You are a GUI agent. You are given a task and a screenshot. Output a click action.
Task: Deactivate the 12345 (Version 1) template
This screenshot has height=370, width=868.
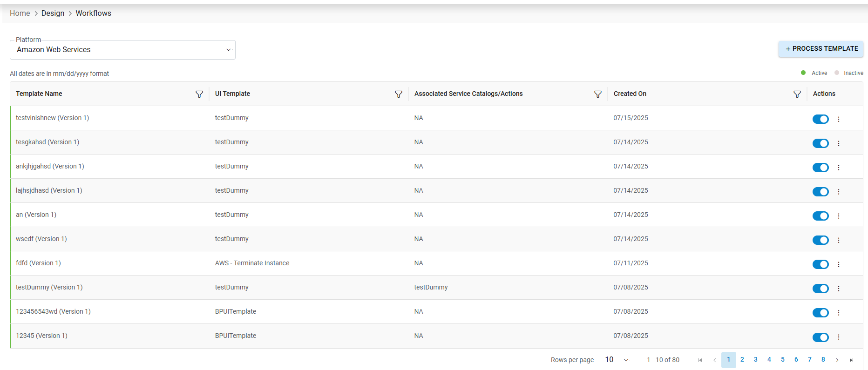[821, 337]
